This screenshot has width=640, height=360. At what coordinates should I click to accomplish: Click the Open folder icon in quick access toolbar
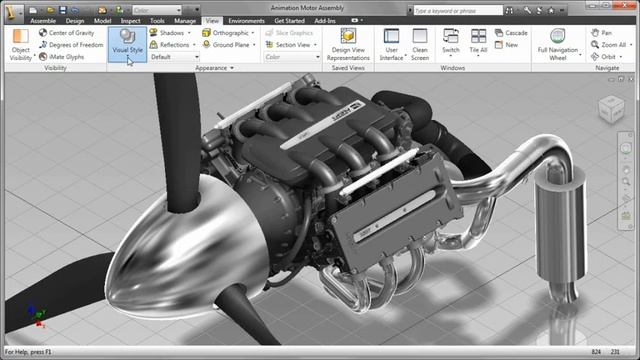point(51,10)
